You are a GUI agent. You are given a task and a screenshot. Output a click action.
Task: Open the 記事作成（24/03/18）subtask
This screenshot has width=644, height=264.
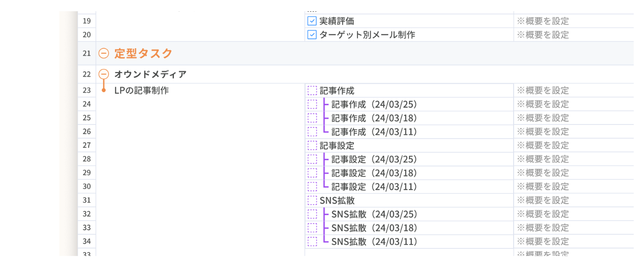coord(374,118)
